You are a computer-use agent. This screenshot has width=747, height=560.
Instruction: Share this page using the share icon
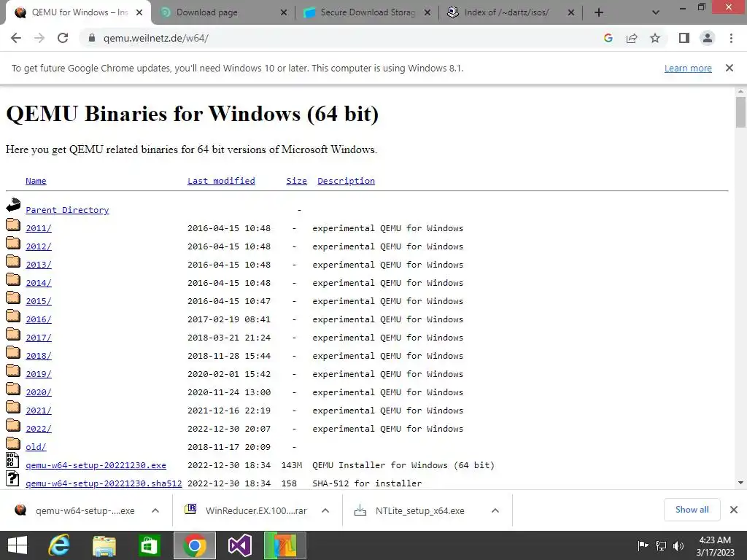[x=632, y=38]
